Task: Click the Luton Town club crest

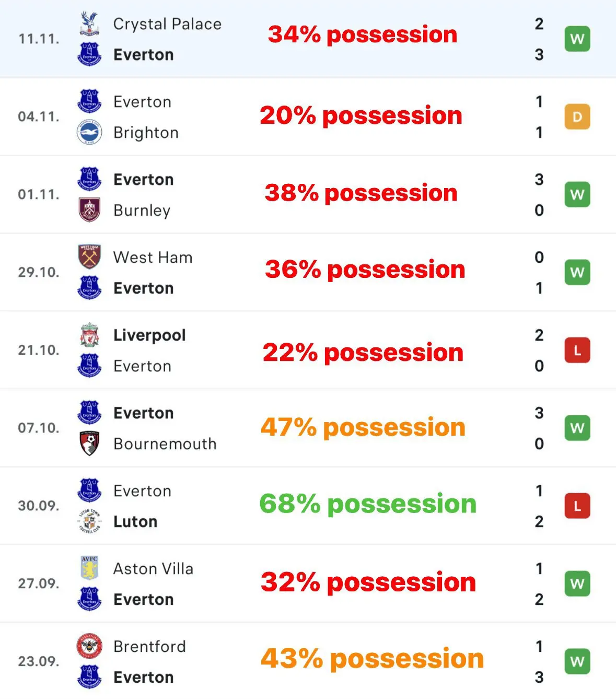Action: [89, 521]
